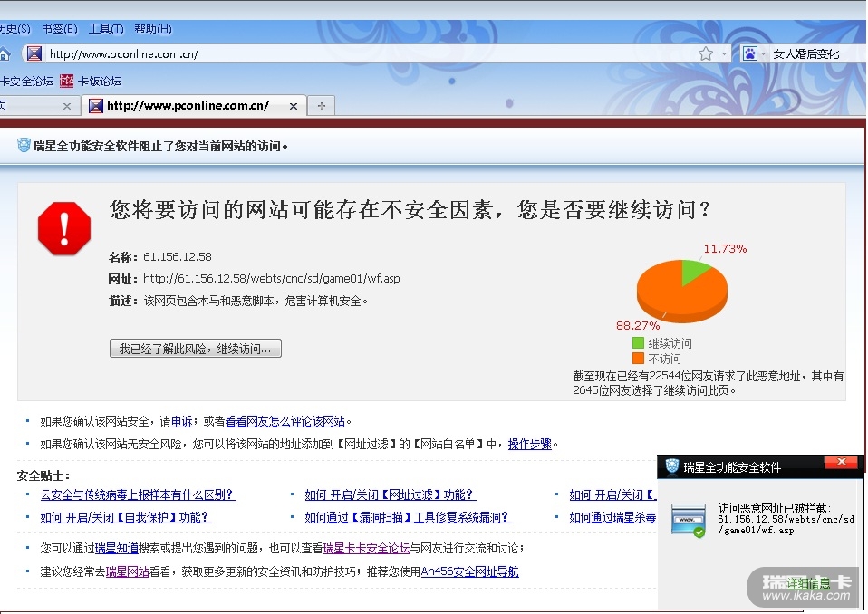The width and height of the screenshot is (868, 614).
Task: Click the blocked website icon in popup
Action: click(688, 520)
